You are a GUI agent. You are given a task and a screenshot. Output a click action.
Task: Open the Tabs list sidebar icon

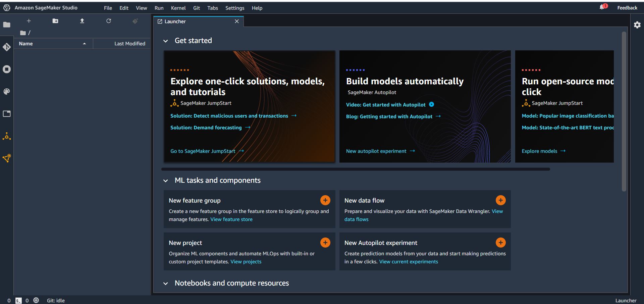tap(7, 114)
